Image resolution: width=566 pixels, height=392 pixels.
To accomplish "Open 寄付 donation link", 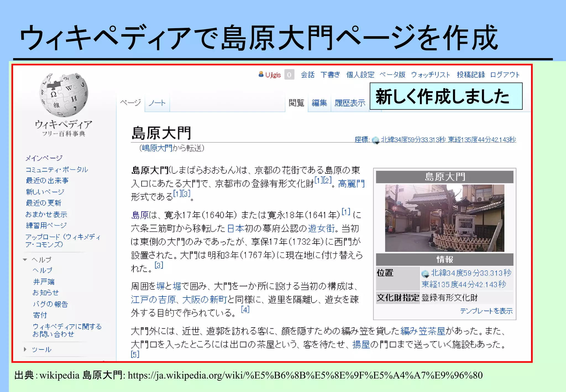I will pos(40,315).
